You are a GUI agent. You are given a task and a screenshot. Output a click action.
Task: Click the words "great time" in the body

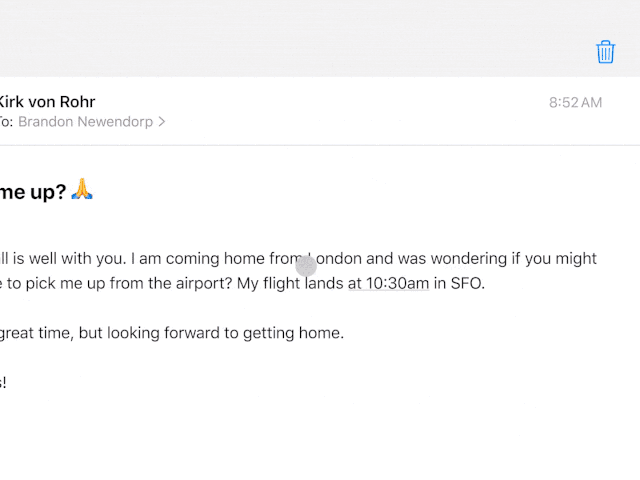pyautogui.click(x=35, y=333)
